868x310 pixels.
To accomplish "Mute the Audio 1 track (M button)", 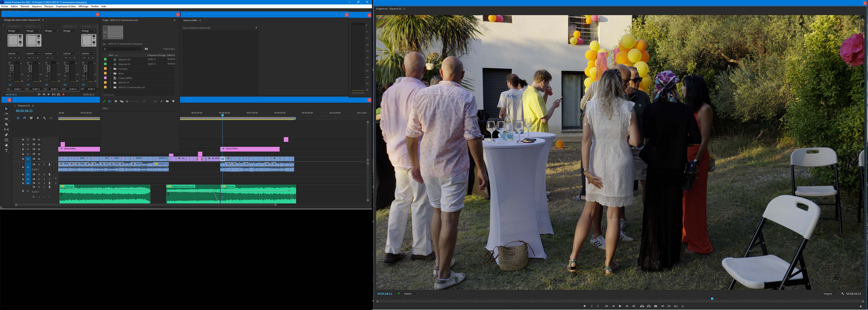I will click(39, 164).
